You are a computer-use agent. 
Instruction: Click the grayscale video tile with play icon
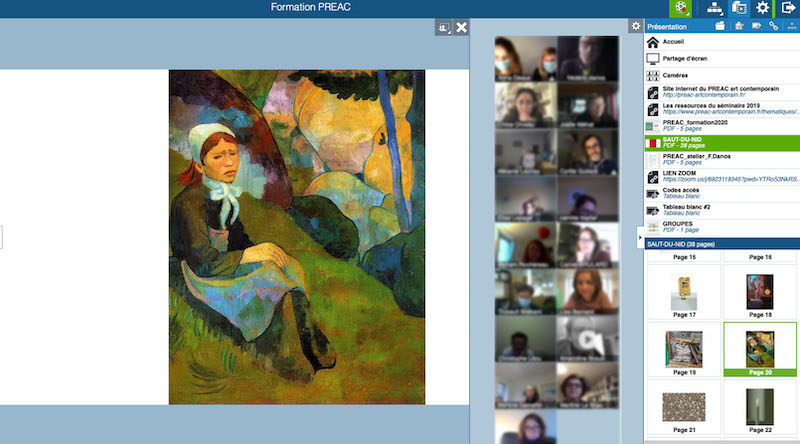pos(587,338)
